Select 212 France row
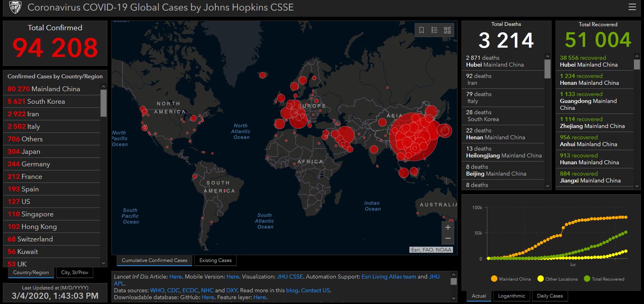This screenshot has width=644, height=304. 52,176
